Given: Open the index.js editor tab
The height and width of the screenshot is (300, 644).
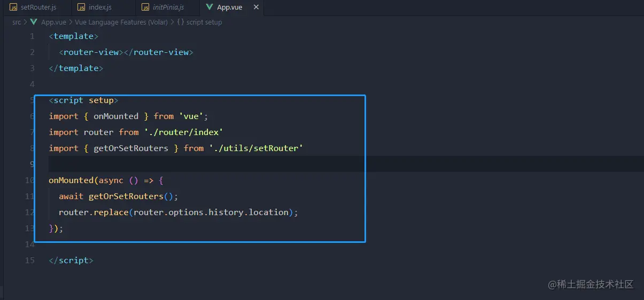Looking at the screenshot, I should [99, 7].
